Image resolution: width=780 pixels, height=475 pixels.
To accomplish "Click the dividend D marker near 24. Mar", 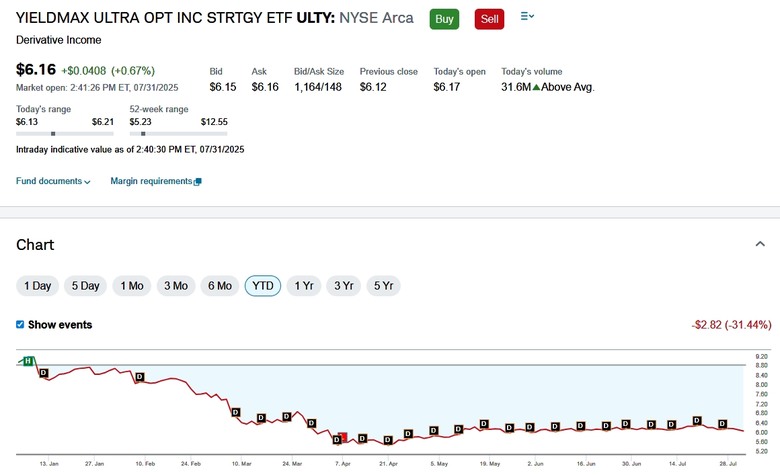I will (287, 417).
